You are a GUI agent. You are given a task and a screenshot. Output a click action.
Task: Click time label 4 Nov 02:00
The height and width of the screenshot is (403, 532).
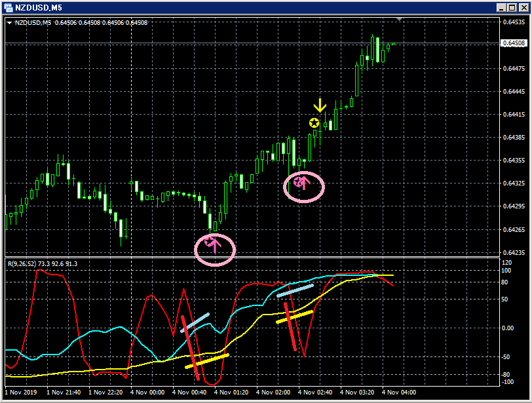pyautogui.click(x=273, y=393)
